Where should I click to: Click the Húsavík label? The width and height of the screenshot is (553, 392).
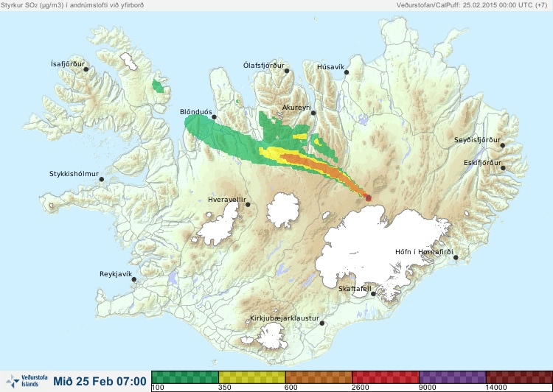click(x=330, y=67)
